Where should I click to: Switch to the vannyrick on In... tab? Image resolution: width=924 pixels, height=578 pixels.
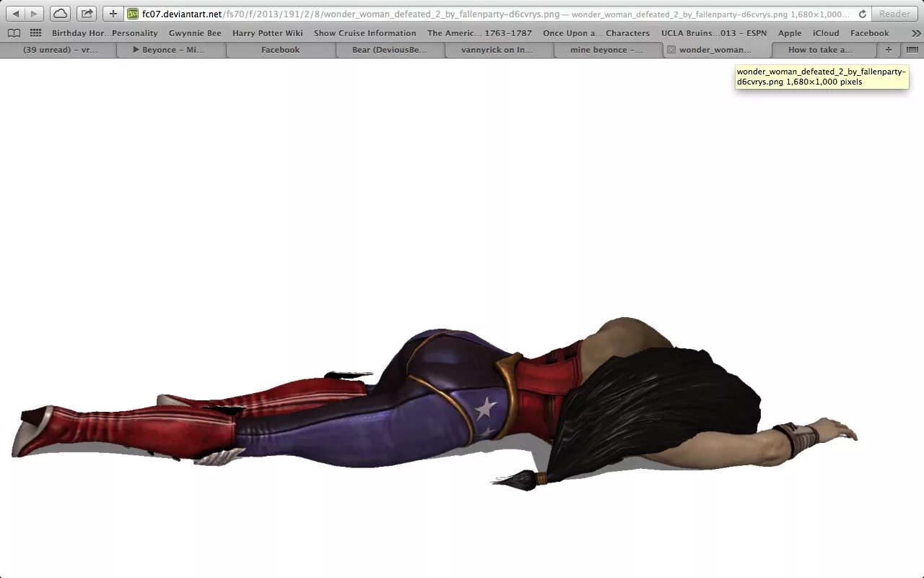pos(499,50)
